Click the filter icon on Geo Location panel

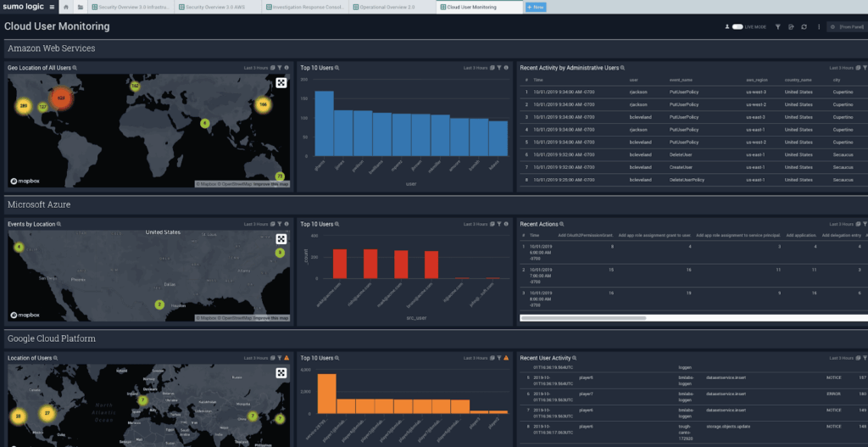[280, 68]
